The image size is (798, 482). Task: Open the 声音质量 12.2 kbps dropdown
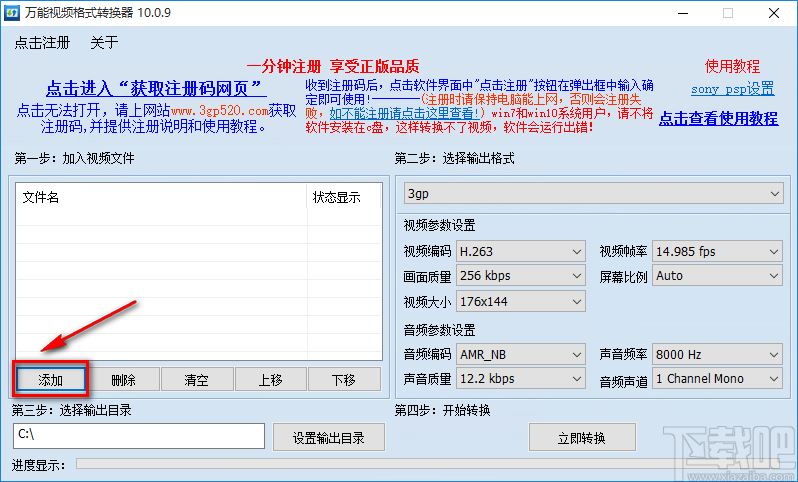(x=521, y=379)
